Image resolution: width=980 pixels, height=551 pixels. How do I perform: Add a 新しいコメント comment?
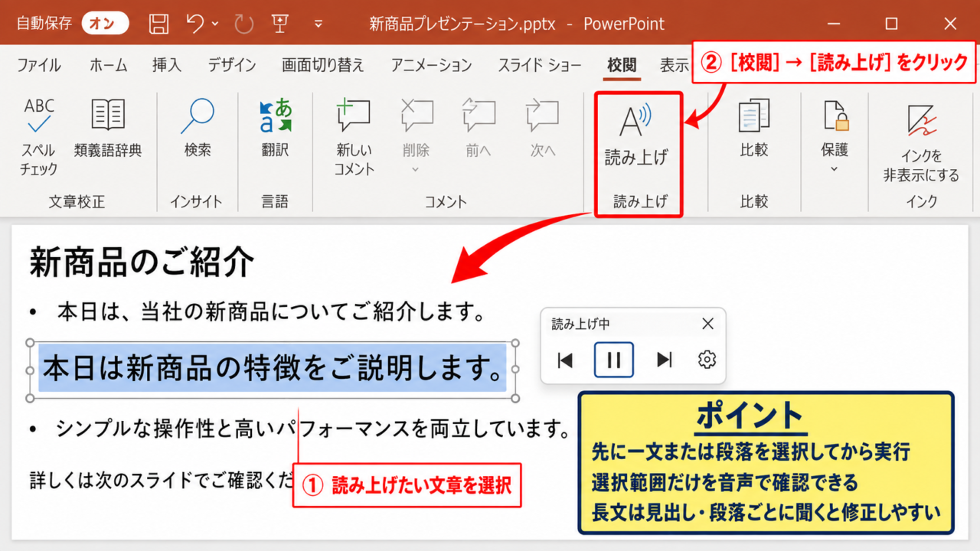(354, 136)
